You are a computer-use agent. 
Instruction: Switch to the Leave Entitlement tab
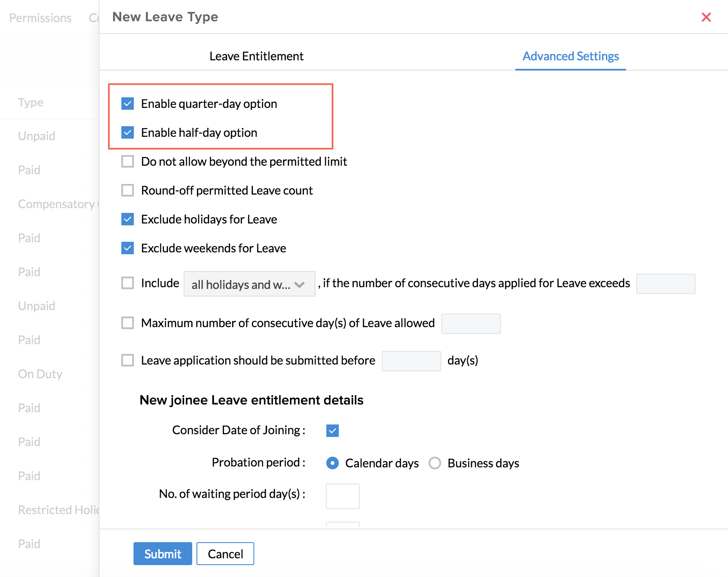256,56
